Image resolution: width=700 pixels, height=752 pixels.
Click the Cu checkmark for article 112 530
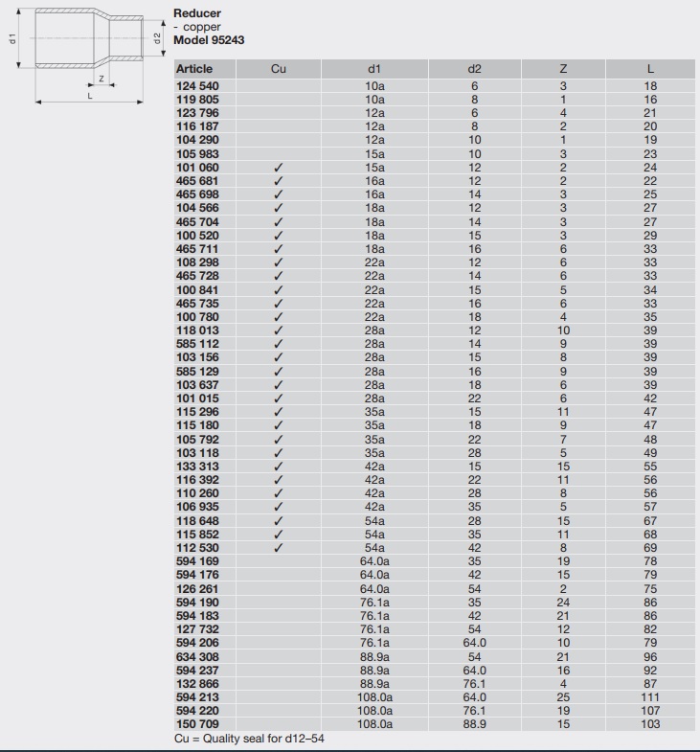278,548
